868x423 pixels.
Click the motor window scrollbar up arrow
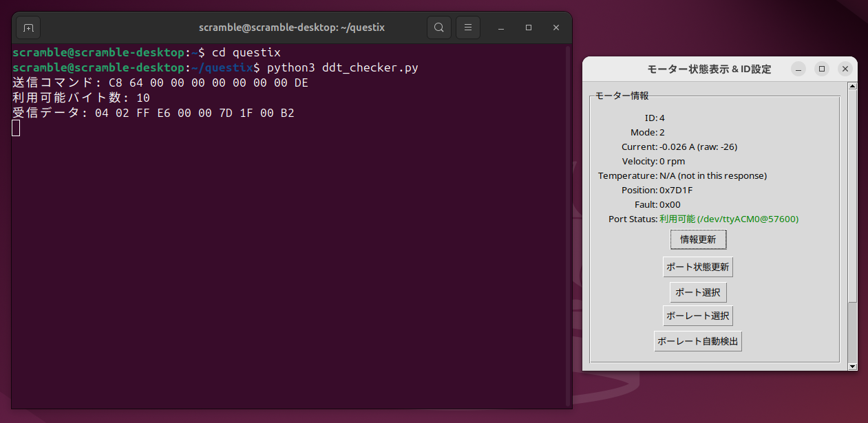(852, 86)
